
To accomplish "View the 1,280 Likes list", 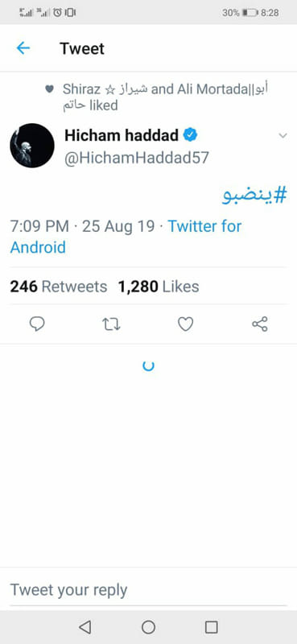I will point(159,287).
